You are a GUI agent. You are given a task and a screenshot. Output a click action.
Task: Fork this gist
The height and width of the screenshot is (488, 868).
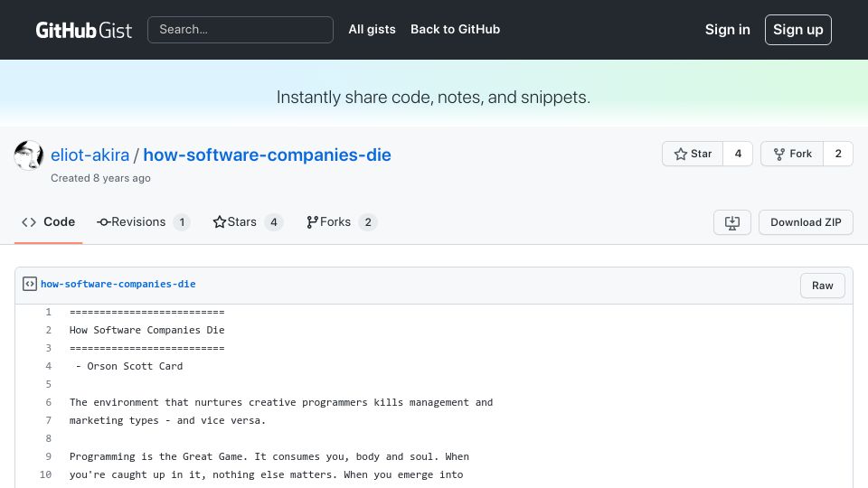792,154
